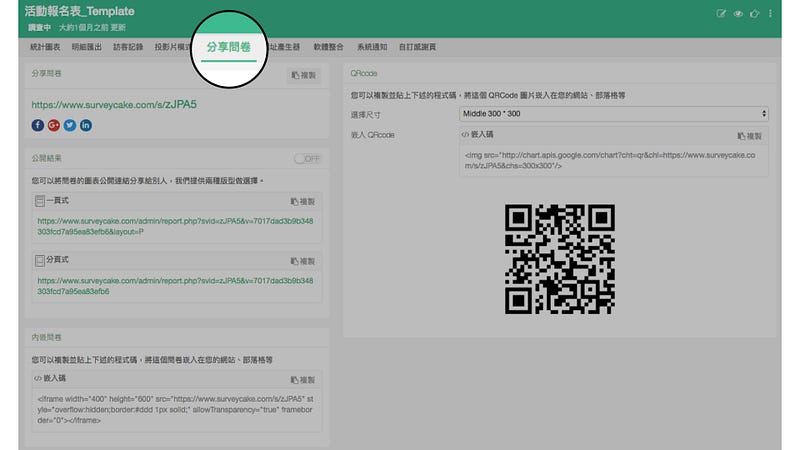Click inside the QRcode img embed code box
Screen dimensions: 800x450
pos(614,161)
